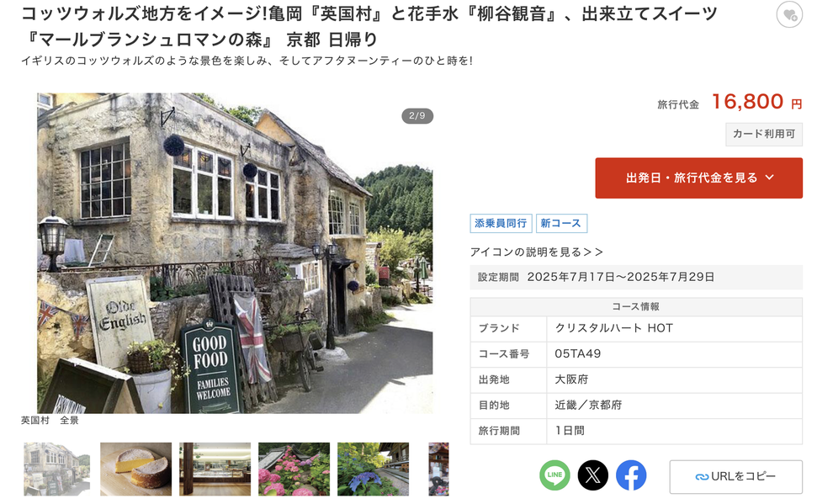Select the cheesecake thumbnail
Image resolution: width=833 pixels, height=504 pixels.
click(x=136, y=469)
